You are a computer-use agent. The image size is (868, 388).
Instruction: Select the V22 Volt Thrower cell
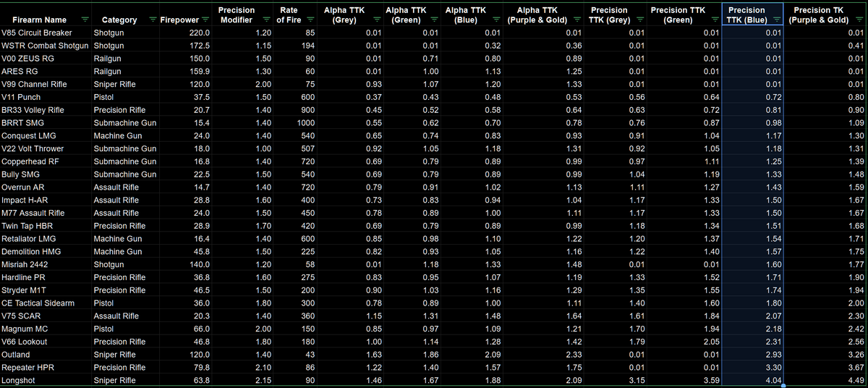46,148
